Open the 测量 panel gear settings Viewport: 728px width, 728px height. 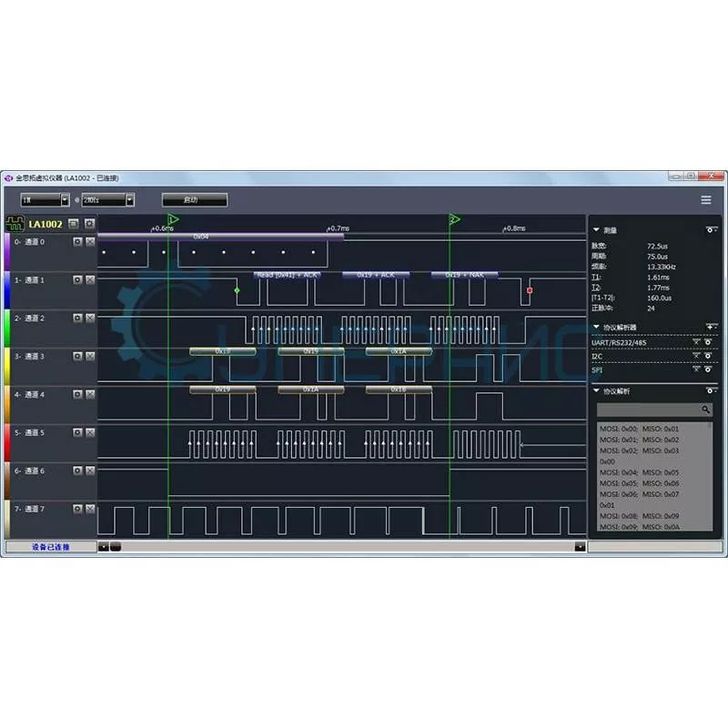point(710,230)
